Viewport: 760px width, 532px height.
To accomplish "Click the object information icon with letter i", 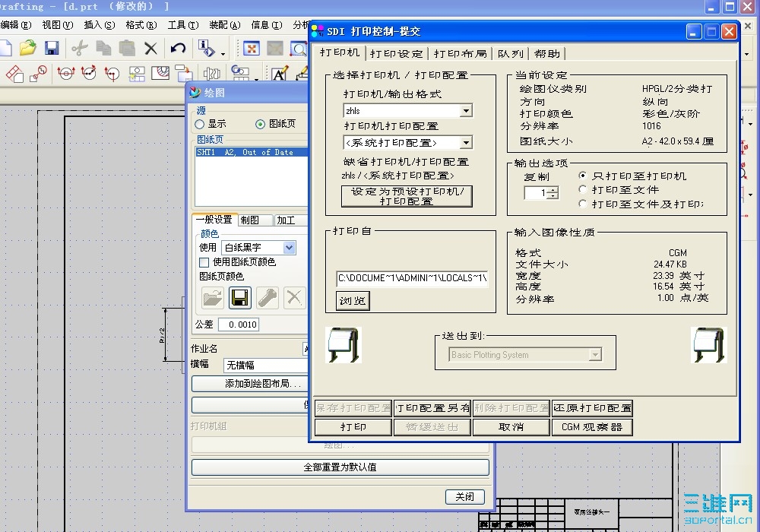I will (207, 48).
